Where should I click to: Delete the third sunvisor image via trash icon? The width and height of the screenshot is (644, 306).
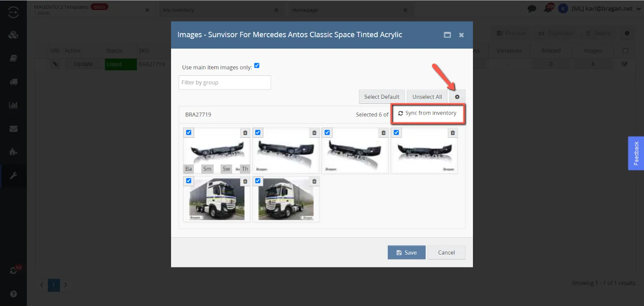point(384,133)
